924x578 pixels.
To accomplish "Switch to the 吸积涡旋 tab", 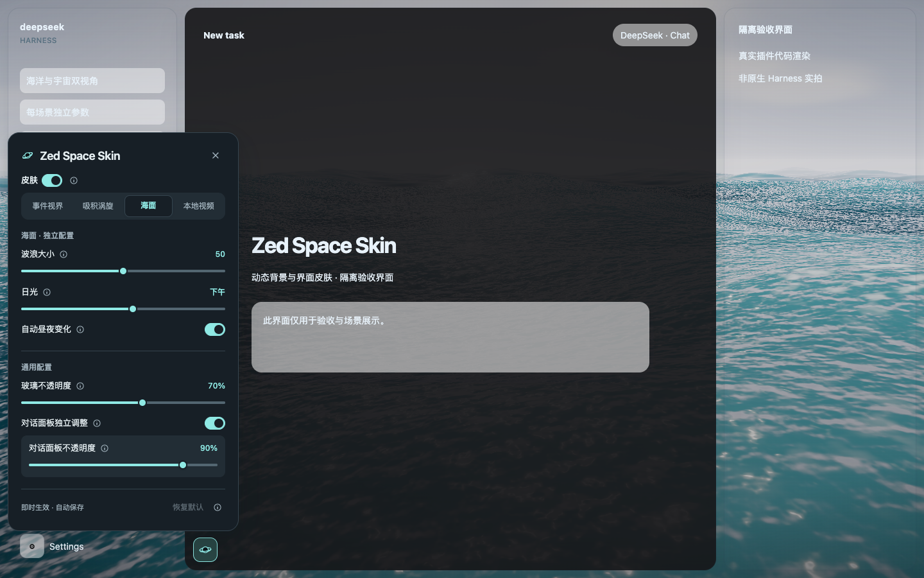I will pyautogui.click(x=98, y=206).
